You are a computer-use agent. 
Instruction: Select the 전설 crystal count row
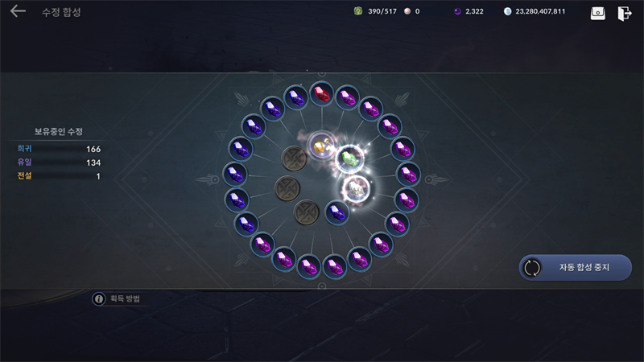59,176
